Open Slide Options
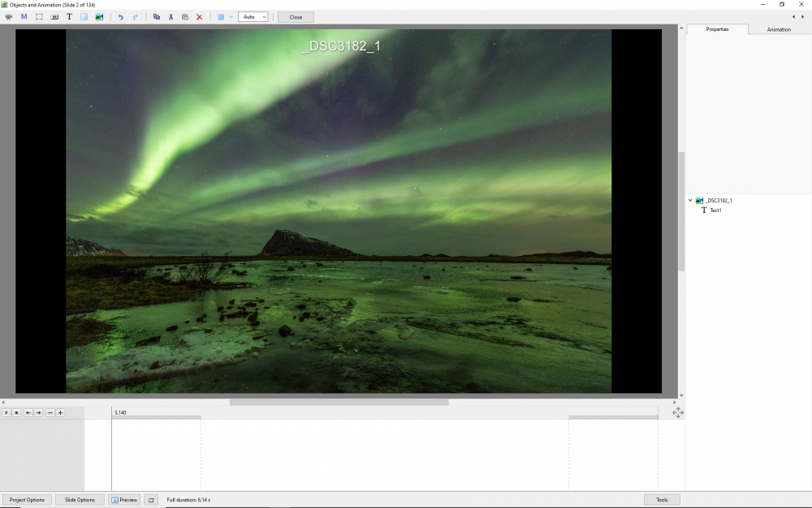Image resolution: width=812 pixels, height=508 pixels. tap(80, 500)
